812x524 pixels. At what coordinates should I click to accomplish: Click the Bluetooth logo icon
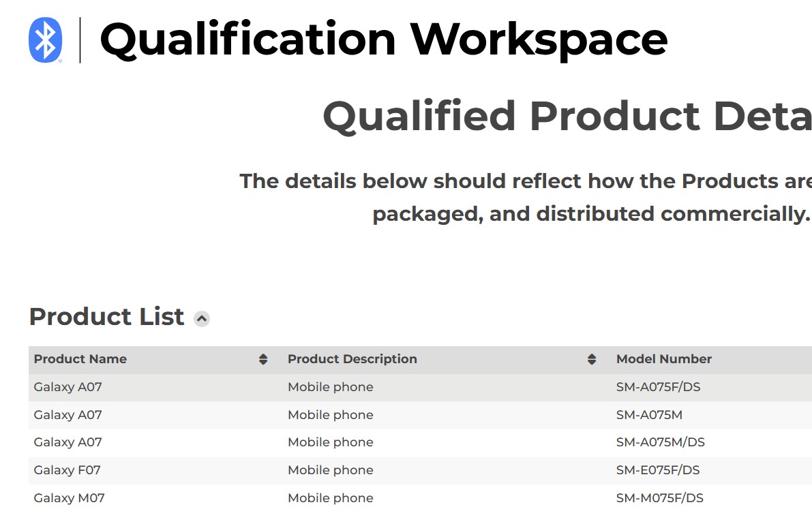point(46,40)
